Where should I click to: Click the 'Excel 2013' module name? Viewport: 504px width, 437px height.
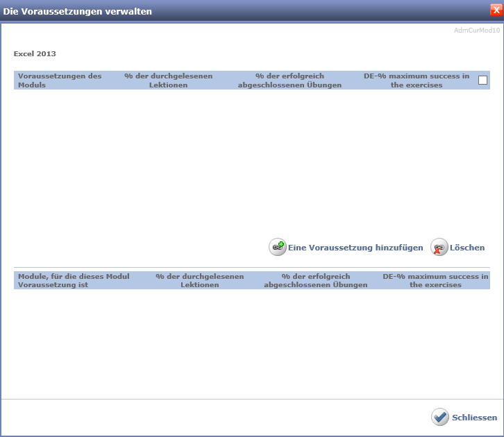point(35,53)
